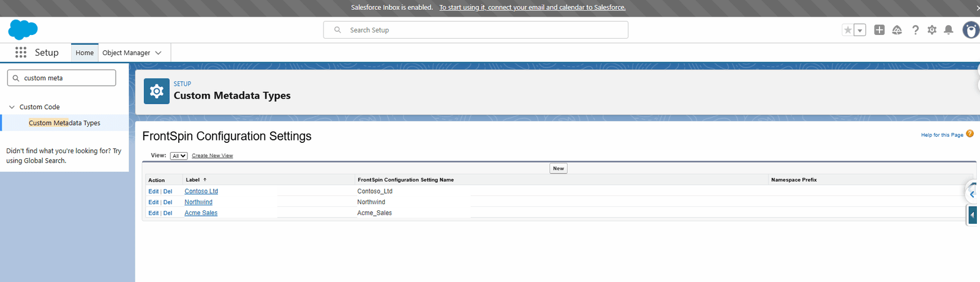Expand the Object Manager tab chevron
This screenshot has width=980, height=282.
[x=158, y=53]
